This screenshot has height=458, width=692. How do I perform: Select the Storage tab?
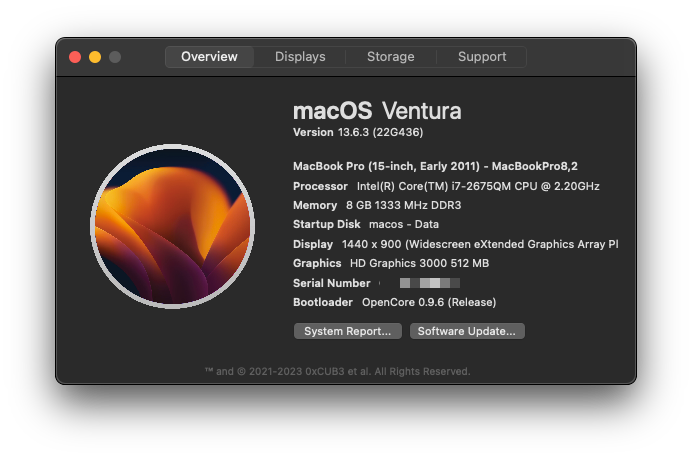[391, 57]
